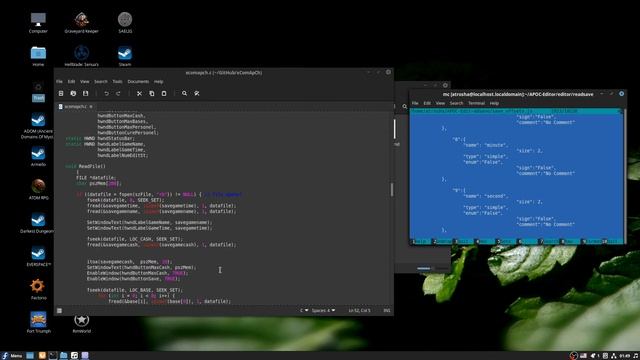
Task: Select the ecomopch.c document tab
Action: [x=75, y=107]
